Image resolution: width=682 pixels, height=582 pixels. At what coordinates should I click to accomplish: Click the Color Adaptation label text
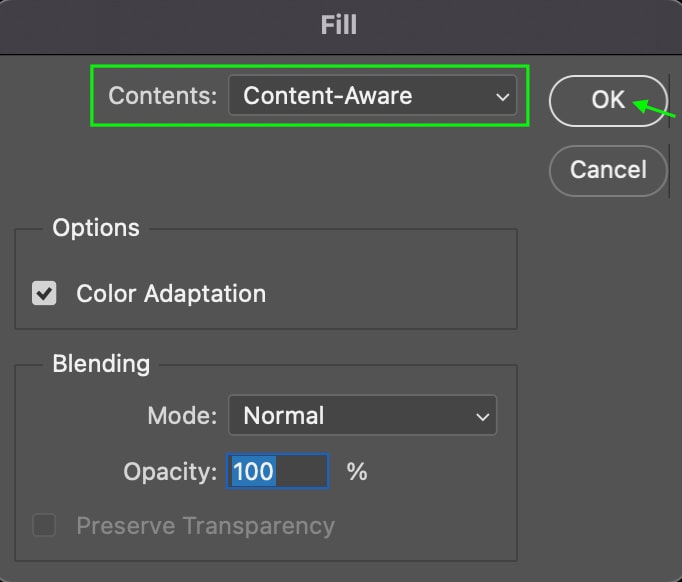point(171,294)
